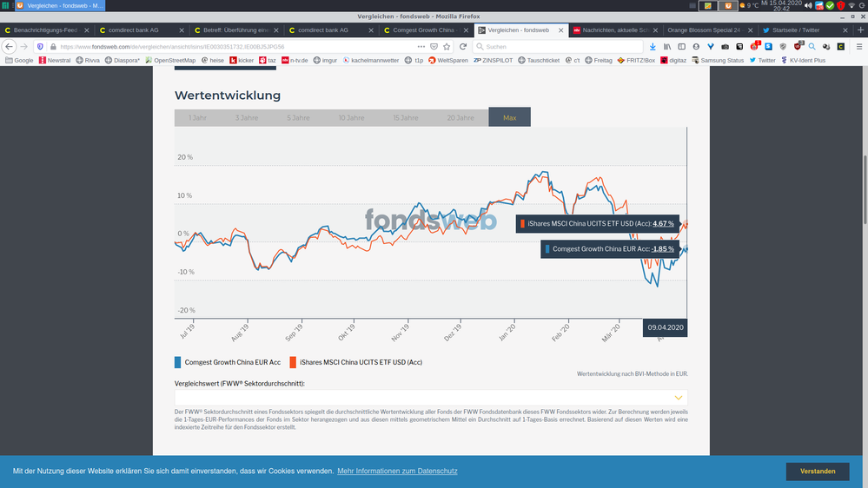
Task: Click the back navigation arrow
Action: [x=10, y=46]
